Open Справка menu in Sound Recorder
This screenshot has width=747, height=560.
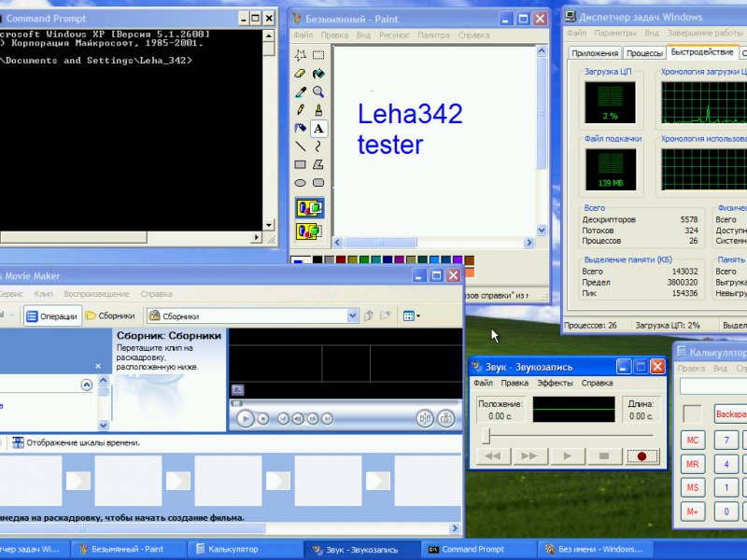coord(597,383)
